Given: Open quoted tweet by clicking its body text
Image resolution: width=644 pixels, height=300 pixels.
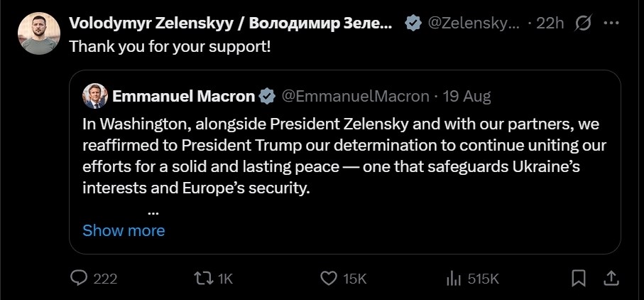Looking at the screenshot, I should click(341, 156).
